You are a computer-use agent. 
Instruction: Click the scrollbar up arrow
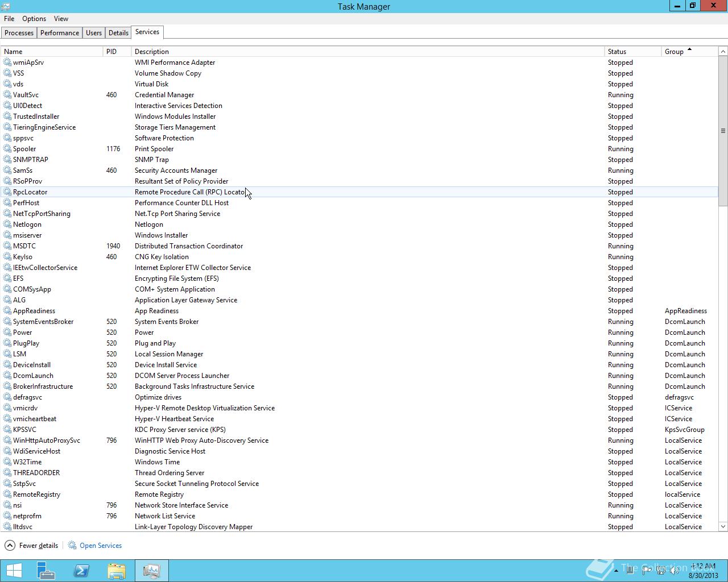coord(723,52)
